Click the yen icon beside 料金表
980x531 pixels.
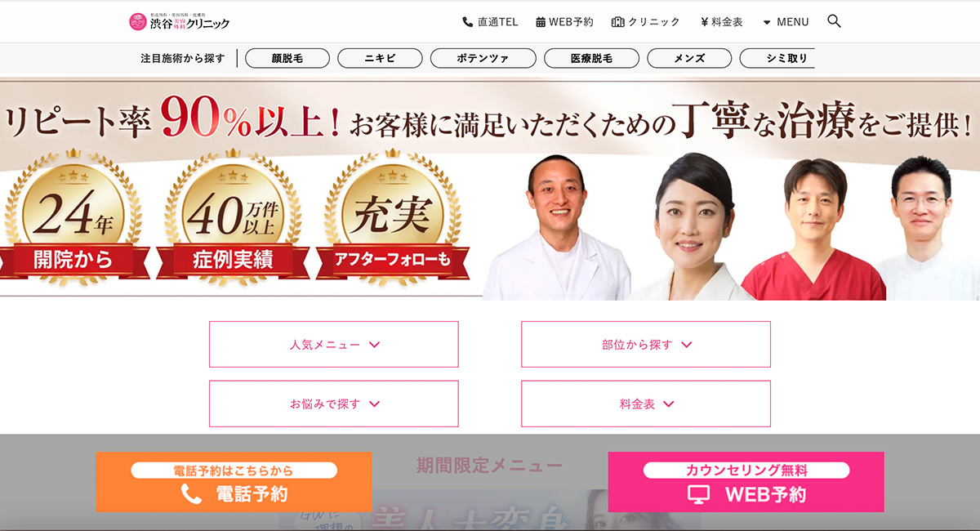704,22
